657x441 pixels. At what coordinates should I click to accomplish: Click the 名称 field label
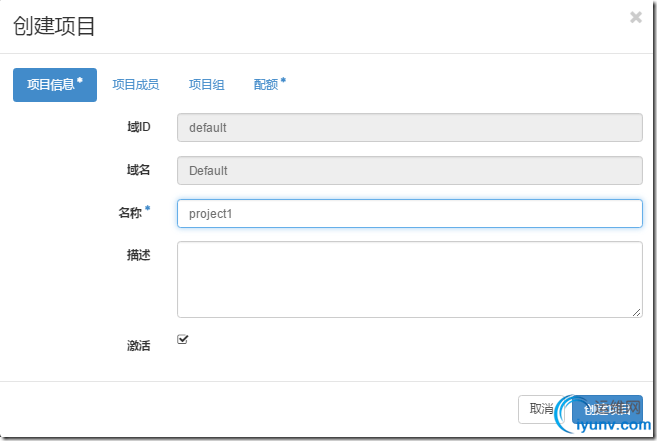[x=131, y=212]
